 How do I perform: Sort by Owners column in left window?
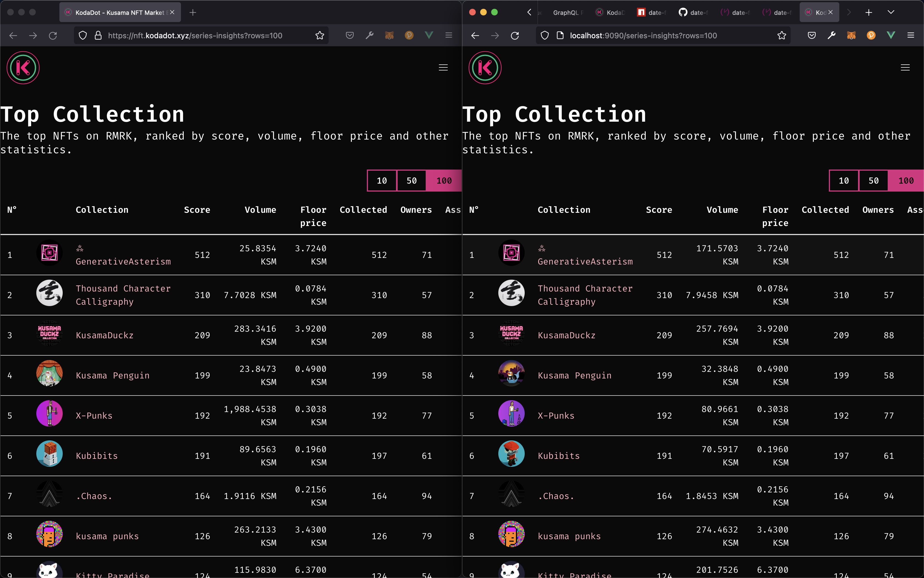tap(416, 210)
